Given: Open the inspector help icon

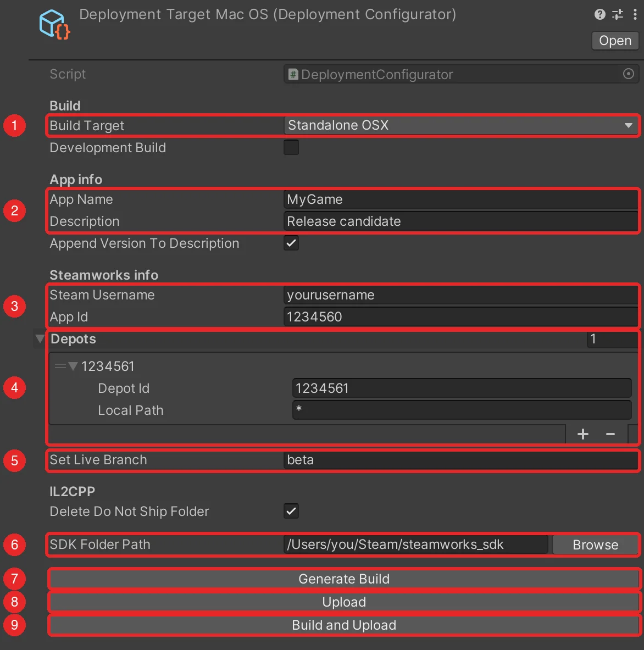Looking at the screenshot, I should coord(599,14).
